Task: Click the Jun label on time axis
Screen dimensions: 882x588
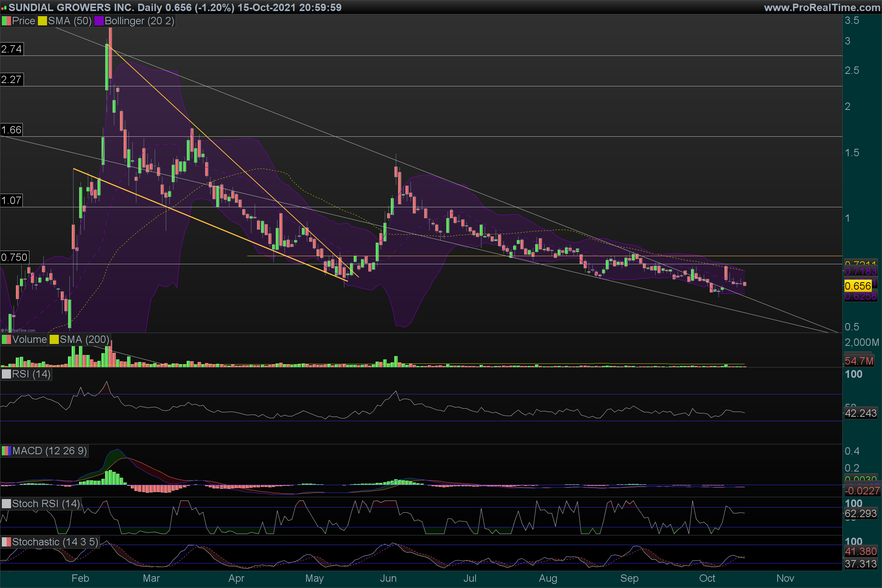Action: [x=388, y=578]
